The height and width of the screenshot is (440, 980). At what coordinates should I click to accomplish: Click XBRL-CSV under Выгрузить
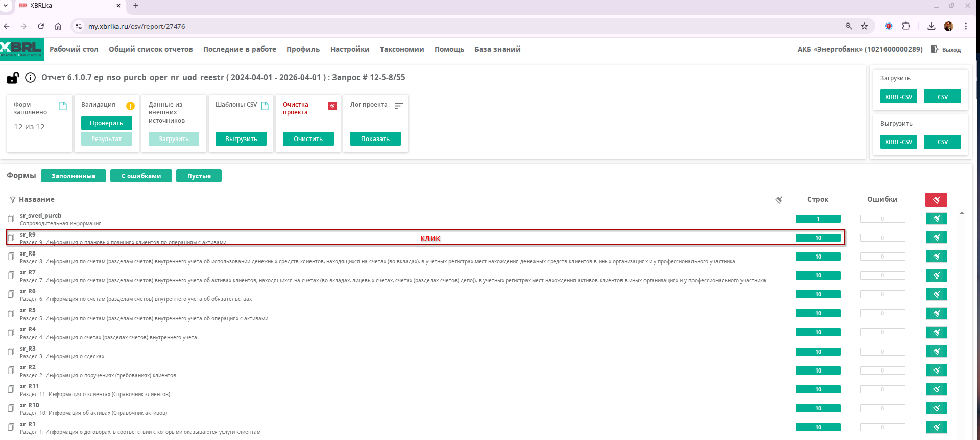point(898,142)
